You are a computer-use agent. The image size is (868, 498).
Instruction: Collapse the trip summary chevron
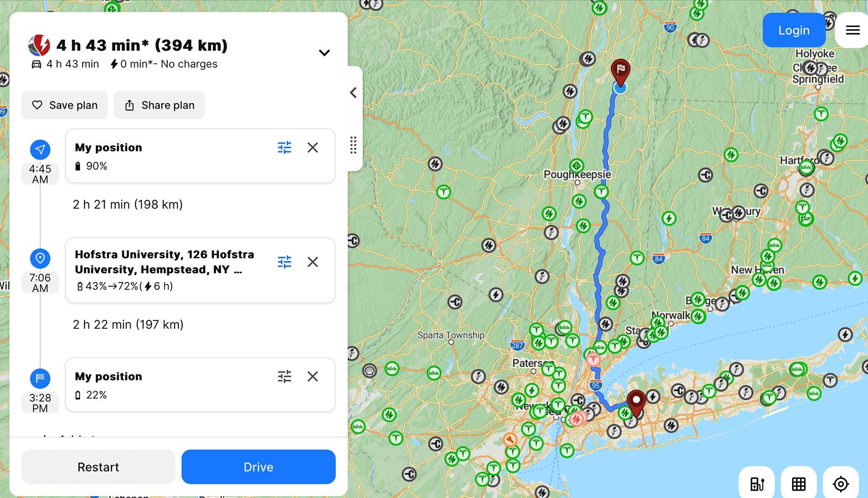click(324, 53)
